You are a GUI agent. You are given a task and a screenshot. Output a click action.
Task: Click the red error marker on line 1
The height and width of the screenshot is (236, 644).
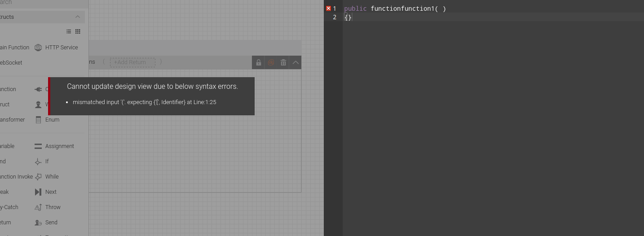328,9
